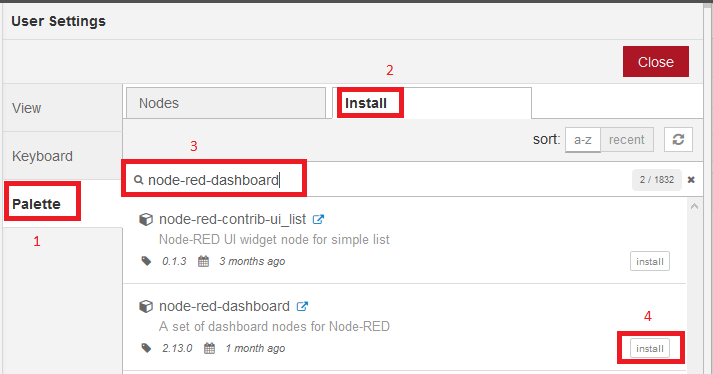The height and width of the screenshot is (374, 713).
Task: Click the calendar icon beside 3 months ago
Action: point(203,261)
